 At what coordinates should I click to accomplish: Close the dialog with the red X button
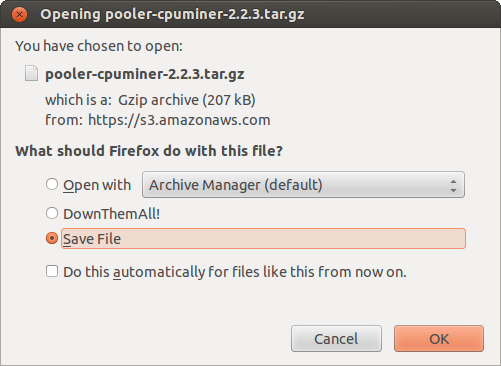pyautogui.click(x=19, y=15)
